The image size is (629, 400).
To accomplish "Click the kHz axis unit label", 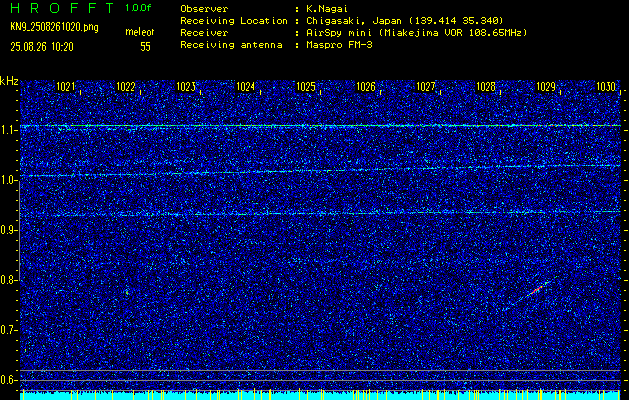I will (x=9, y=81).
